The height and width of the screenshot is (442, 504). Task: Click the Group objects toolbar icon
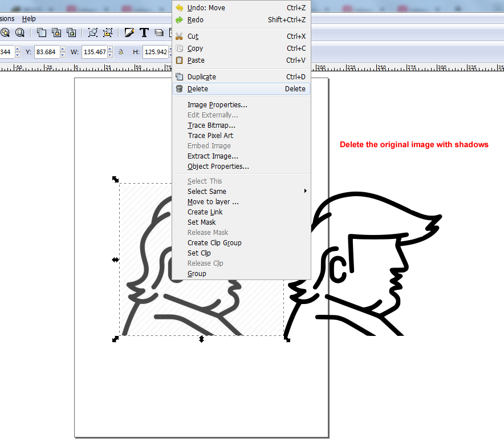click(92, 33)
